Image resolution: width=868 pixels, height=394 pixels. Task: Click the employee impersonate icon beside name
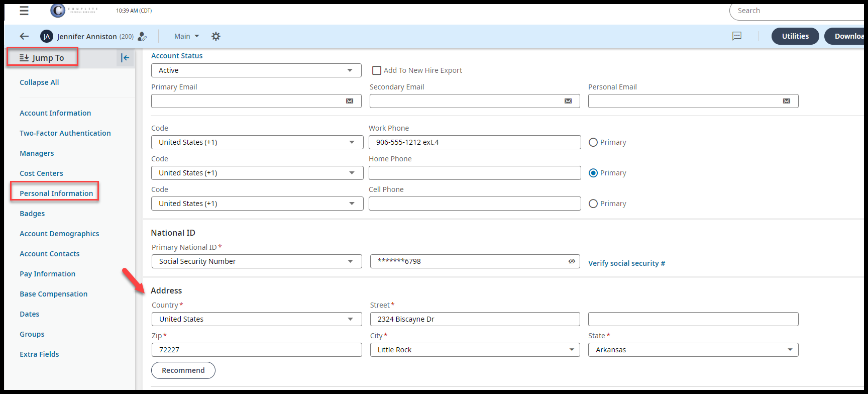coord(142,36)
